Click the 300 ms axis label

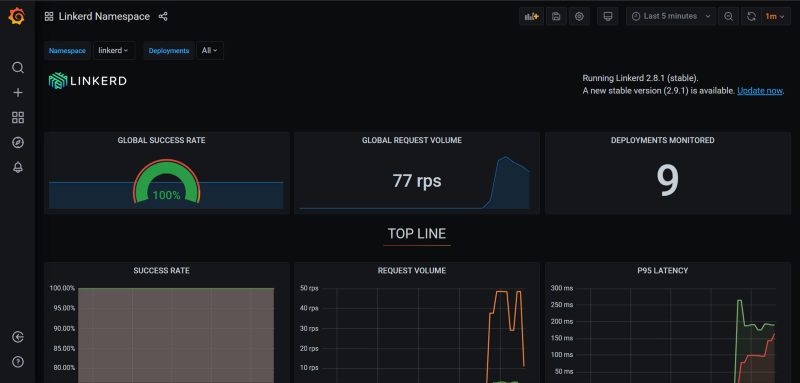click(562, 288)
